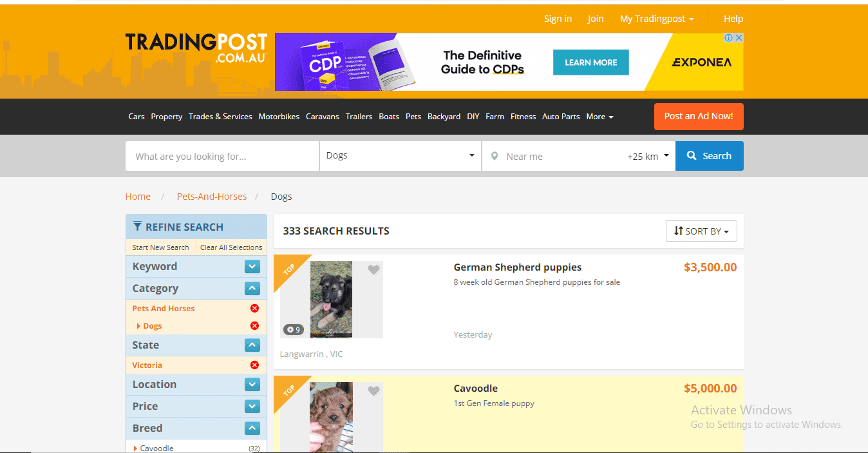Click the $3,500.00 price
The image size is (868, 453).
click(710, 267)
